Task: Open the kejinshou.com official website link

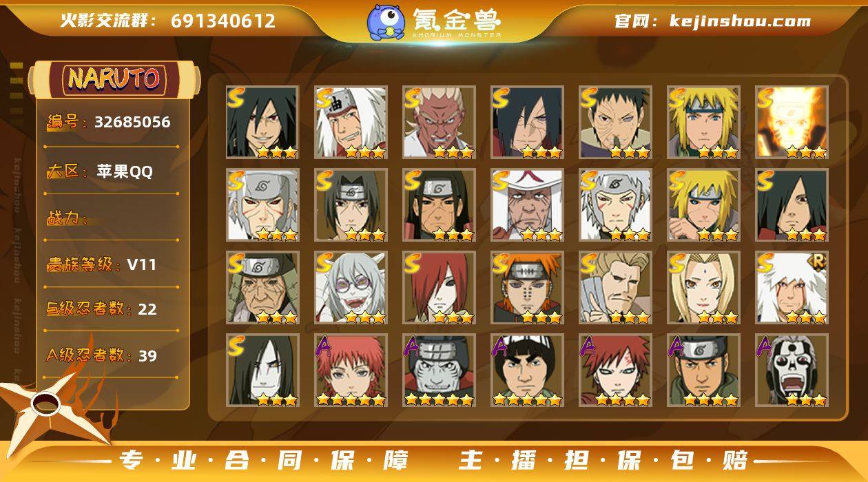Action: 740,21
